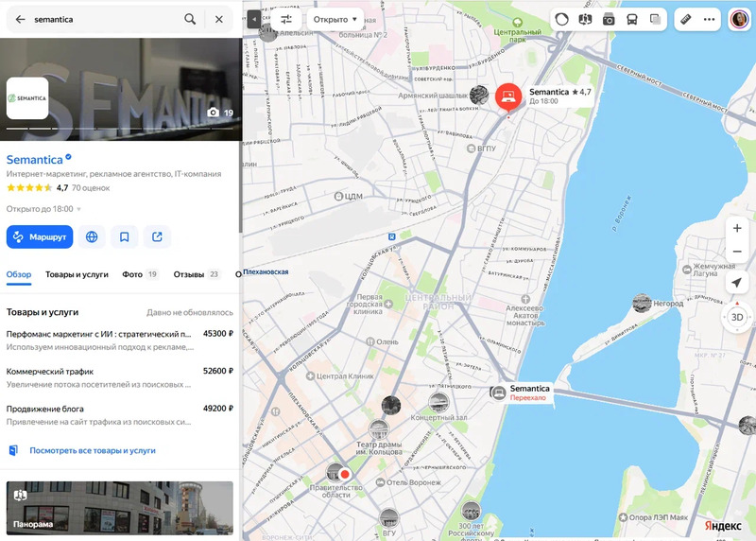756x541 pixels.
Task: Select the ruler measurement tool
Action: click(686, 19)
